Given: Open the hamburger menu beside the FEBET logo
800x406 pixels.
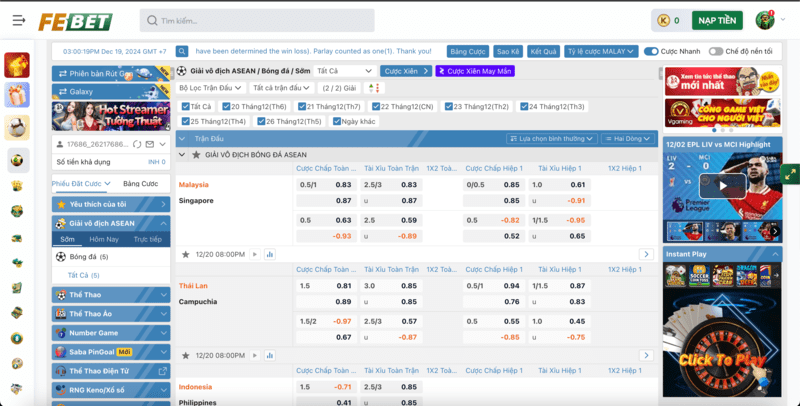Looking at the screenshot, I should pyautogui.click(x=17, y=21).
